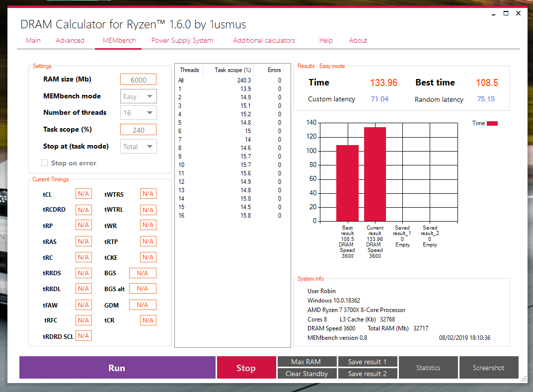Click the tRTP timing value field

tap(148, 241)
